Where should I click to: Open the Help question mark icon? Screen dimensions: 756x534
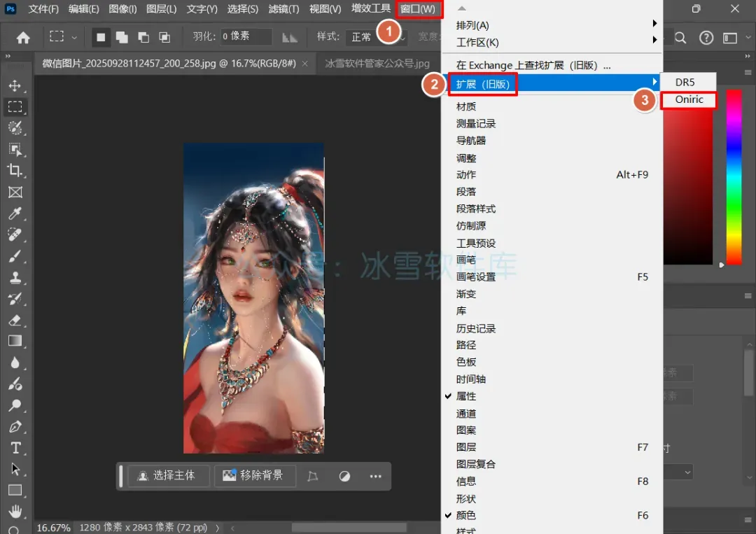tap(706, 38)
